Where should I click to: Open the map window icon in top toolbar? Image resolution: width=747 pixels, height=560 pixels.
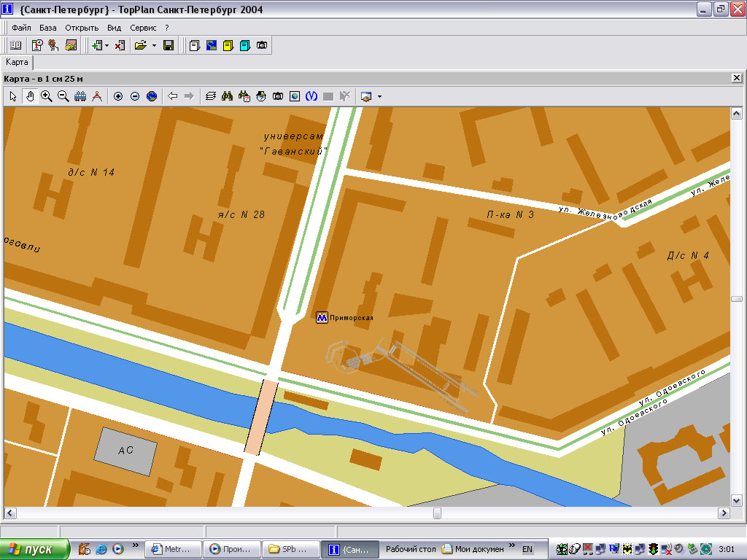[x=212, y=45]
